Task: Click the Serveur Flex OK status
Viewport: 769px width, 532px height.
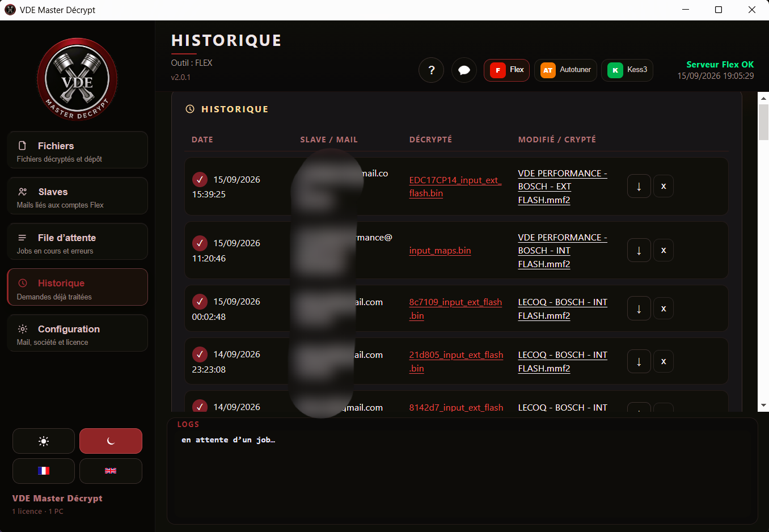Action: (720, 65)
